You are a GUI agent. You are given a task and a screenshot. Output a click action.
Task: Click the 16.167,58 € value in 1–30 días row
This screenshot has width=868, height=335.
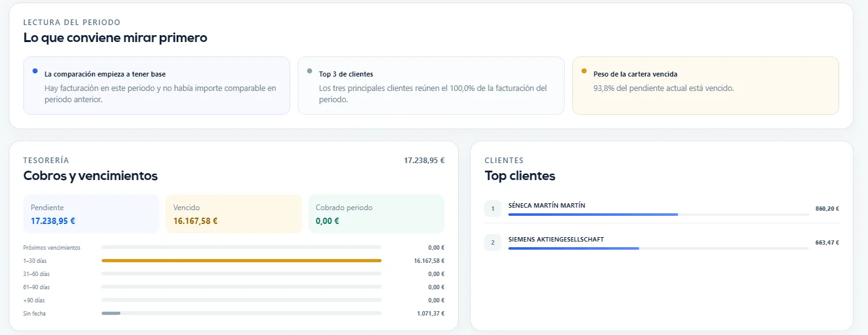click(429, 261)
